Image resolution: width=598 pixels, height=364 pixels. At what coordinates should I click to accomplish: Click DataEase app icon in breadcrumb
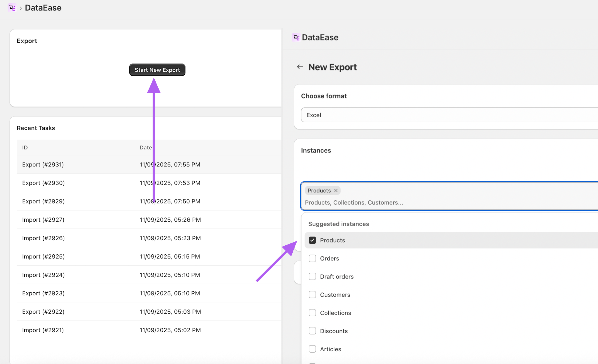[12, 8]
